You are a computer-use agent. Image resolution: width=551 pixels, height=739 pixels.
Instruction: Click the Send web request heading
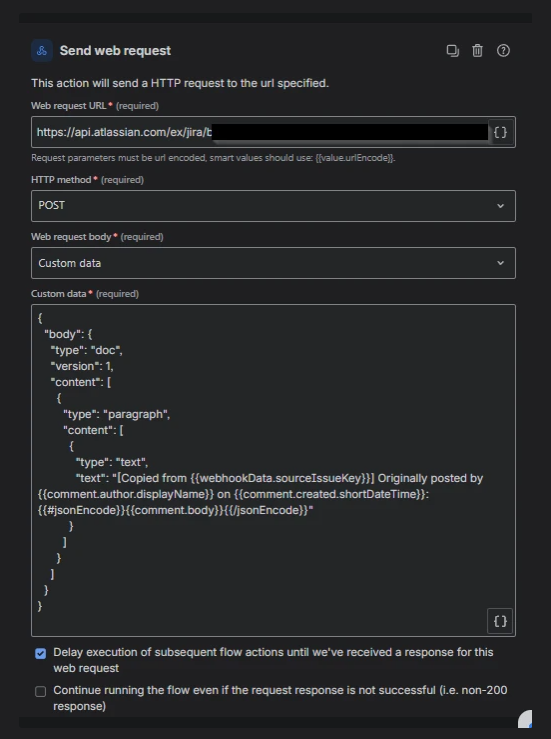[115, 50]
